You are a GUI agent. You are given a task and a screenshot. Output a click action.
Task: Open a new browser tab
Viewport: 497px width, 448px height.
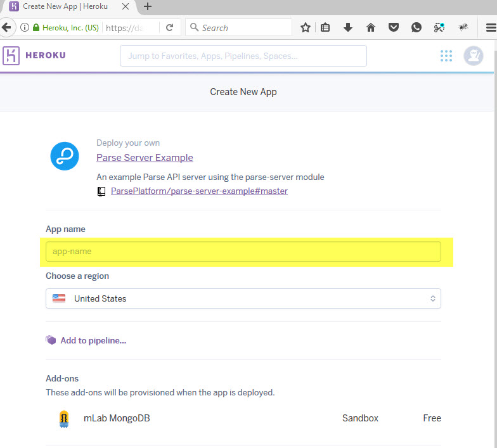click(148, 6)
